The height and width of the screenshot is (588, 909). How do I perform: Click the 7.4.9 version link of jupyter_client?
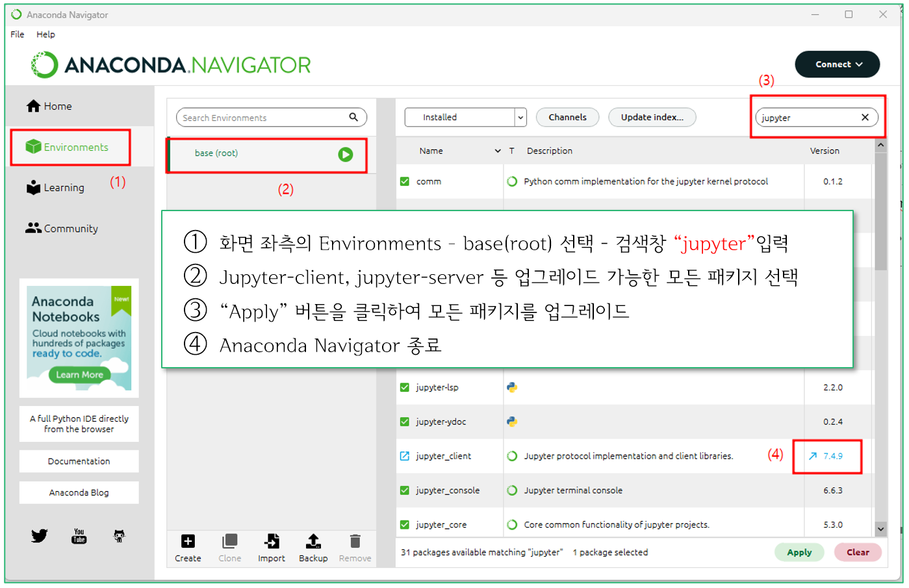point(833,456)
